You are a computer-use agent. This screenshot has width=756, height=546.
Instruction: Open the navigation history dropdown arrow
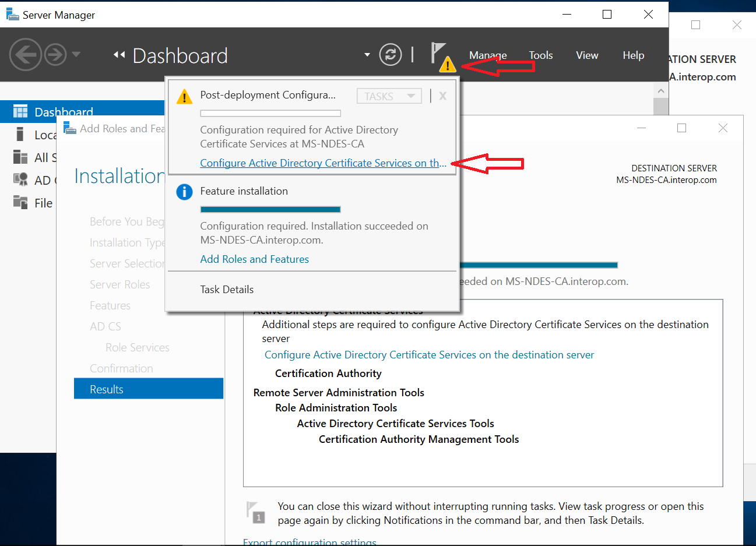[x=76, y=55]
